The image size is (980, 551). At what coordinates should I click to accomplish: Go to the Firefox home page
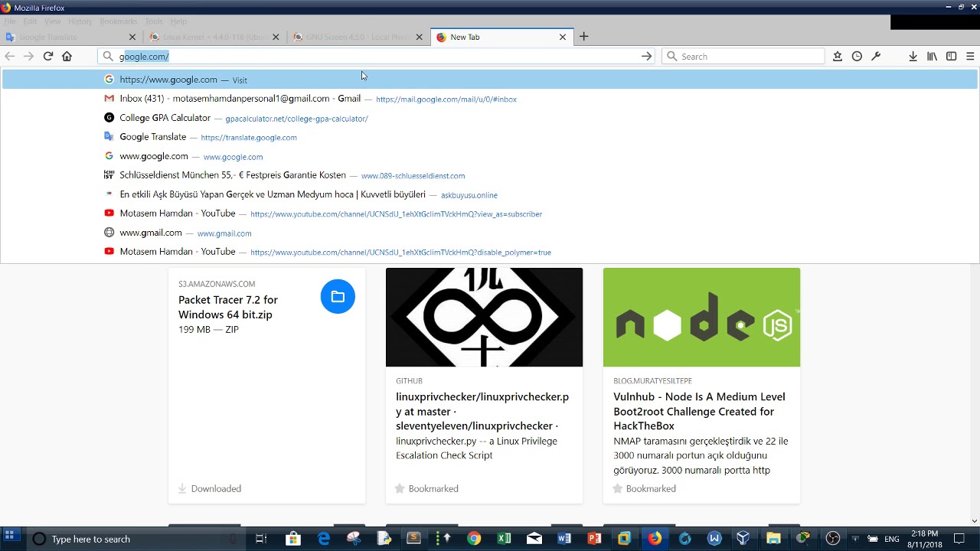click(x=67, y=56)
